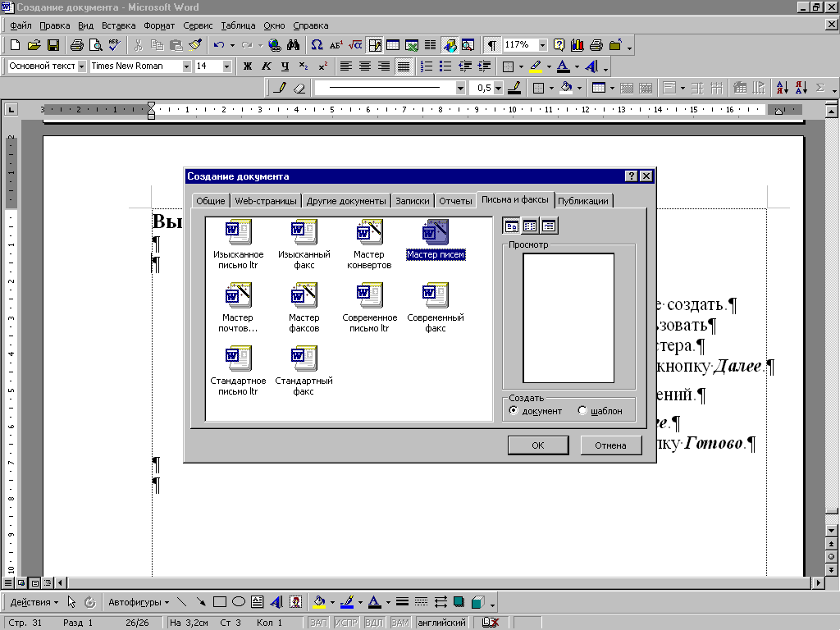Click the justify alignment icon

point(403,66)
